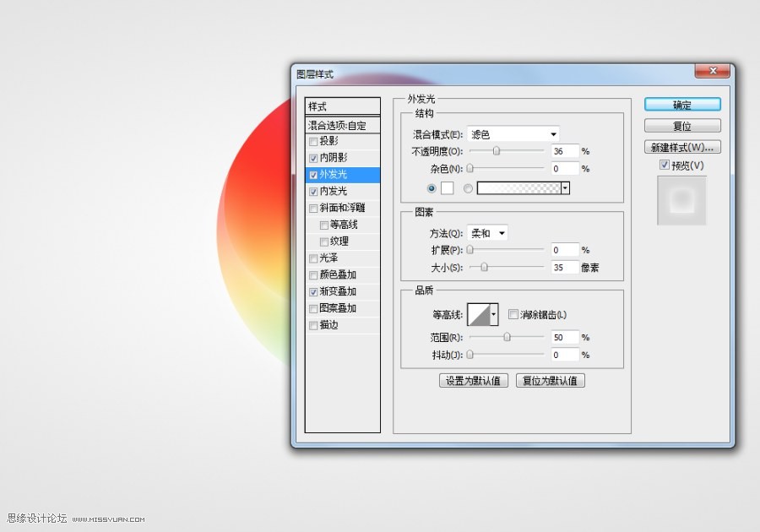Click the 大小 size input field
This screenshot has height=532, width=760.
[x=565, y=266]
